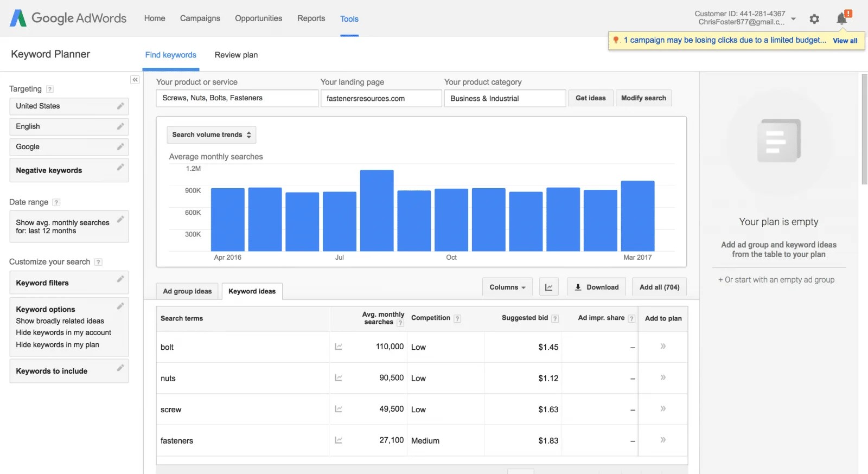Click the Modify search button
Screen dimensions: 868x474
point(643,98)
